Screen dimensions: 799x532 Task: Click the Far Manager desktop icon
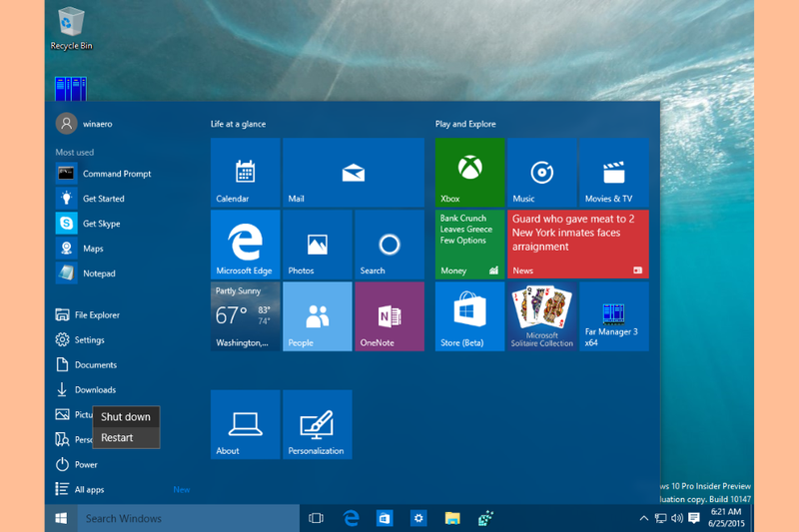click(x=71, y=89)
